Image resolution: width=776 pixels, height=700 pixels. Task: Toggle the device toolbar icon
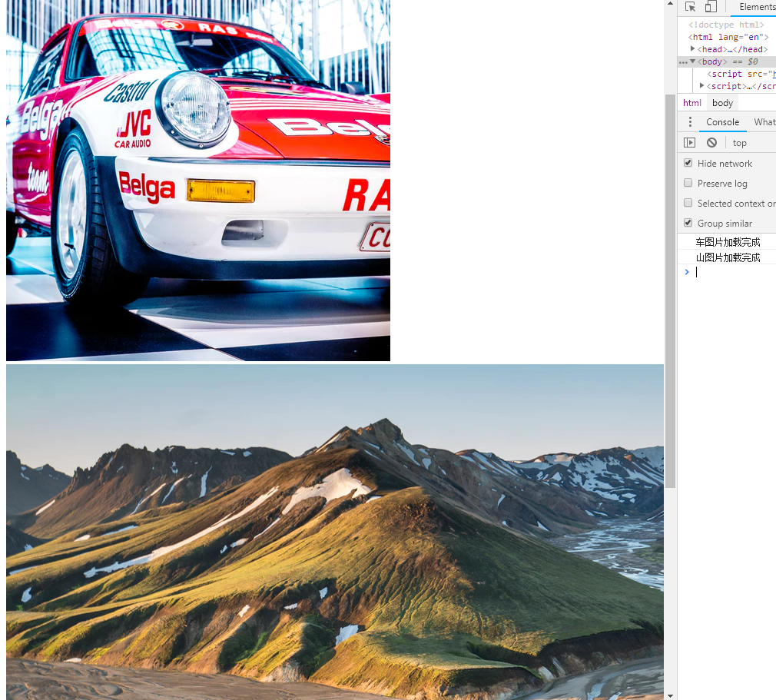(711, 6)
